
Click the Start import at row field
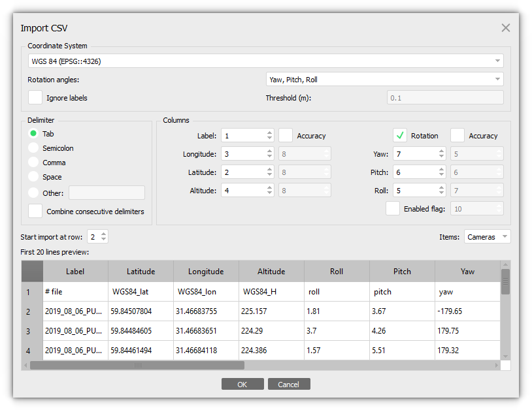click(x=93, y=236)
